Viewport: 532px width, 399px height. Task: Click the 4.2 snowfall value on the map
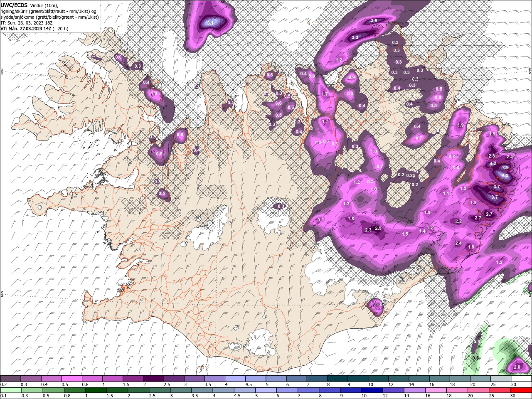493,164
